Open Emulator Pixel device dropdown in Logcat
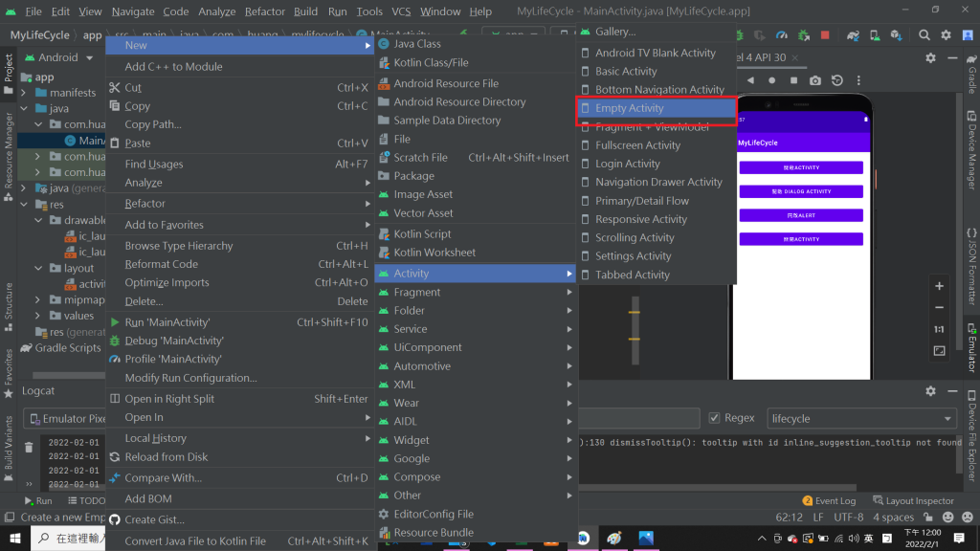This screenshot has height=551, width=980. pyautogui.click(x=65, y=419)
